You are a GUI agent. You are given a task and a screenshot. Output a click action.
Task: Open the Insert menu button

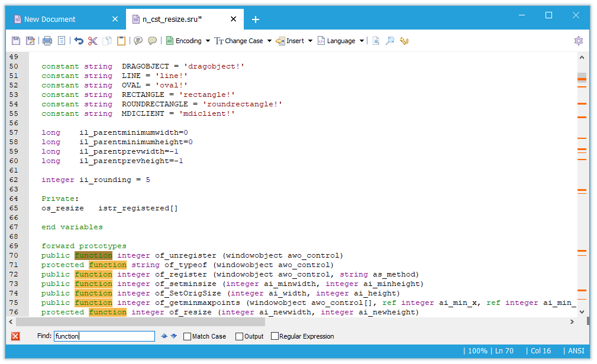point(295,41)
